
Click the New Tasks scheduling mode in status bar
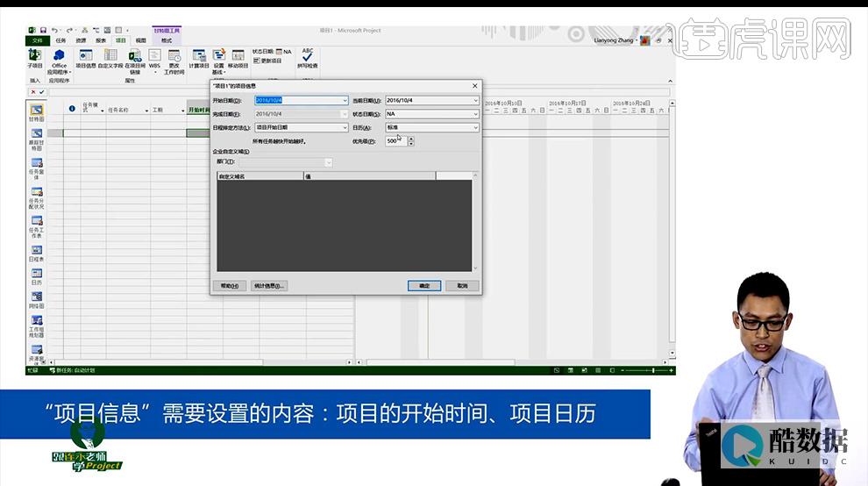pyautogui.click(x=72, y=370)
